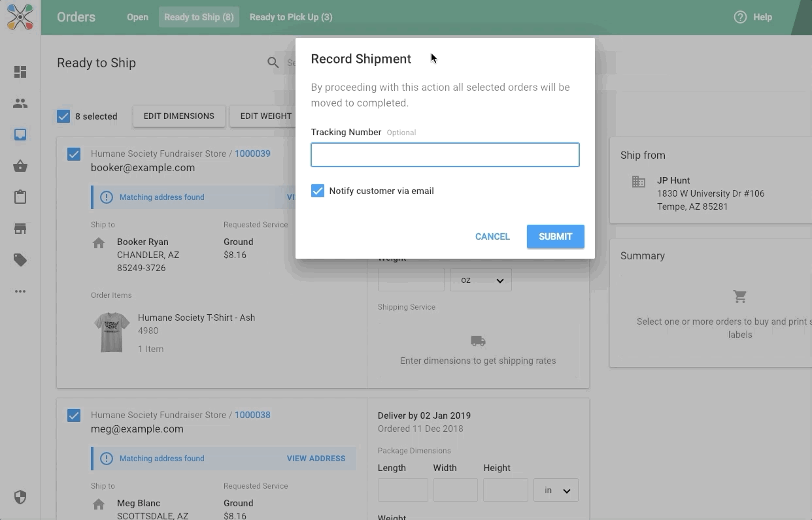Click the 4980 item number text
This screenshot has height=520, width=812.
tap(148, 331)
